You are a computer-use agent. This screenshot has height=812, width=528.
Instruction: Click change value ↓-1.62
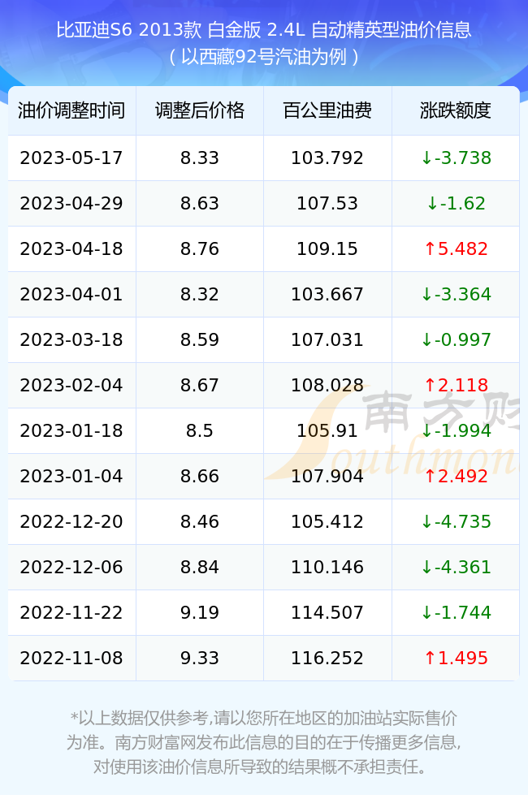tap(456, 204)
